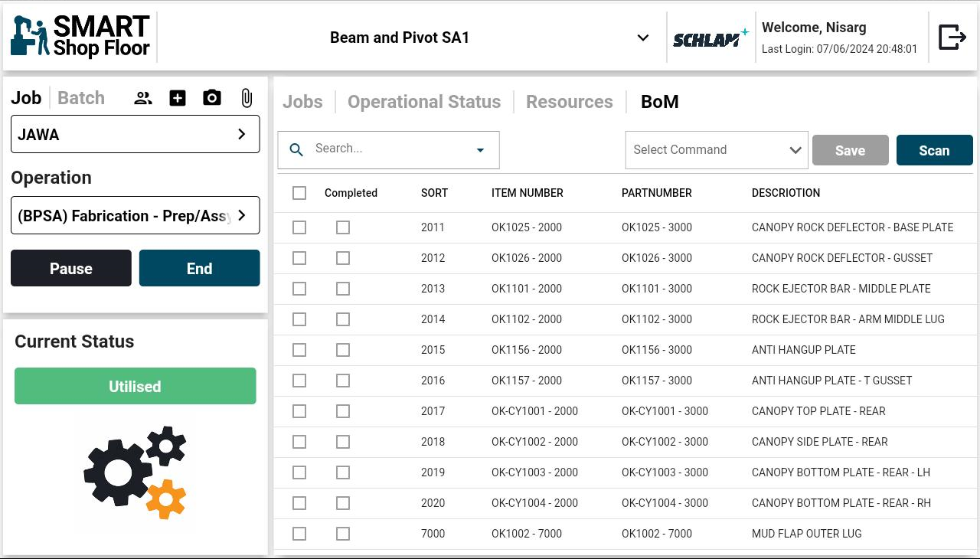The width and height of the screenshot is (980, 559).
Task: Click the SMART Shop Floor logo
Action: coord(80,37)
